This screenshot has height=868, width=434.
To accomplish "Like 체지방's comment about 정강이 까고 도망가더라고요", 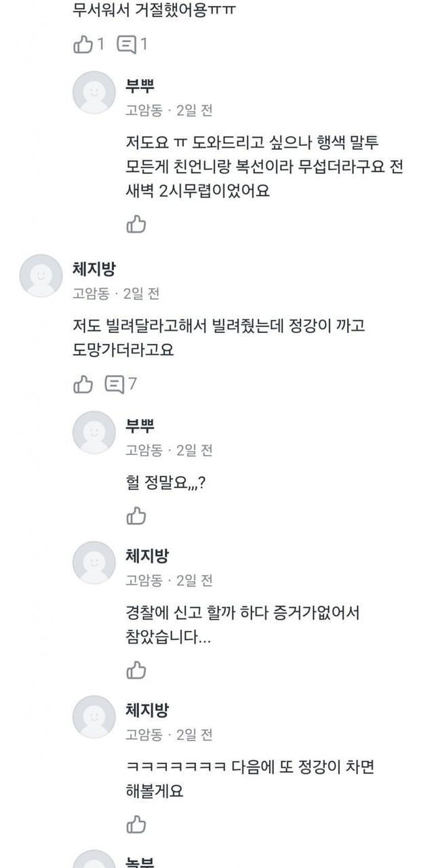I will click(83, 384).
